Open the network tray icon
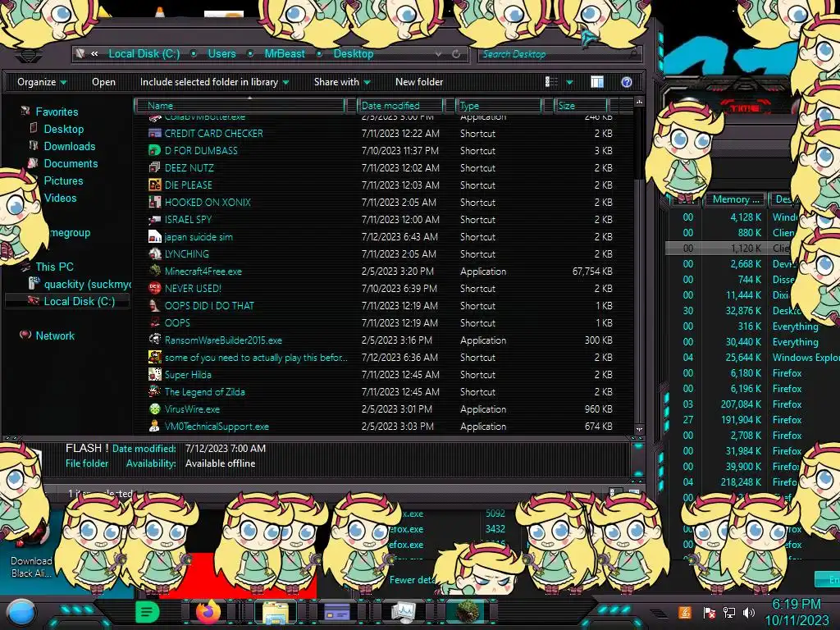The width and height of the screenshot is (840, 630). coord(728,612)
